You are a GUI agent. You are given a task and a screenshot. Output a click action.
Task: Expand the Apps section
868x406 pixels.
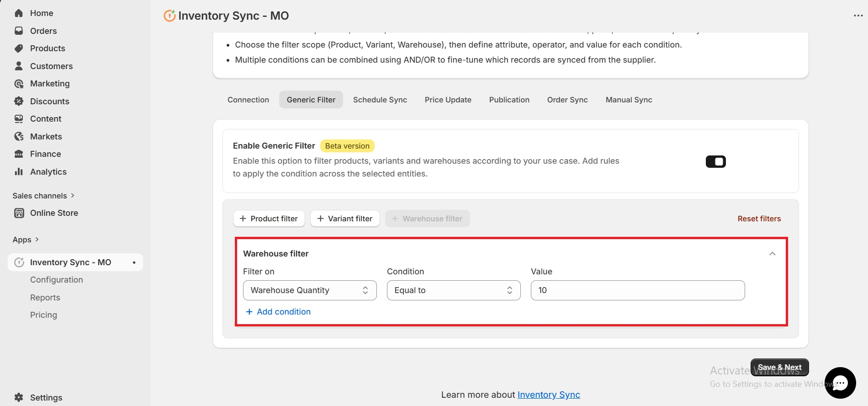26,240
